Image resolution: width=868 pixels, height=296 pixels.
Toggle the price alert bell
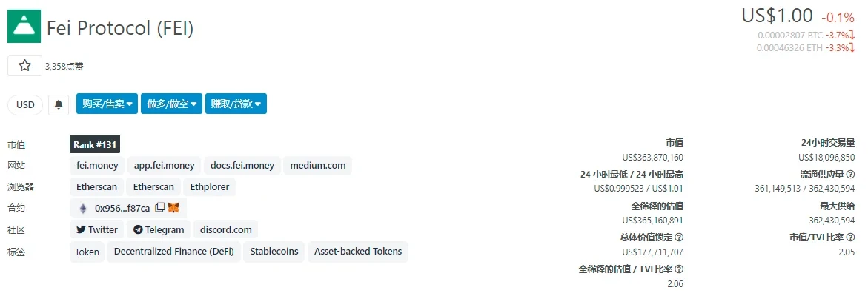click(x=59, y=104)
